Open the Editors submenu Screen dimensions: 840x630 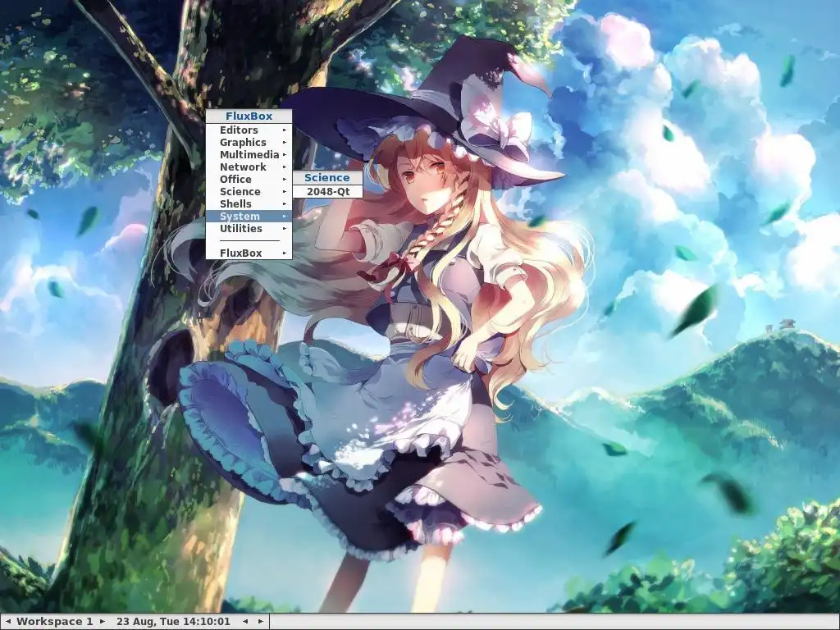coord(249,130)
